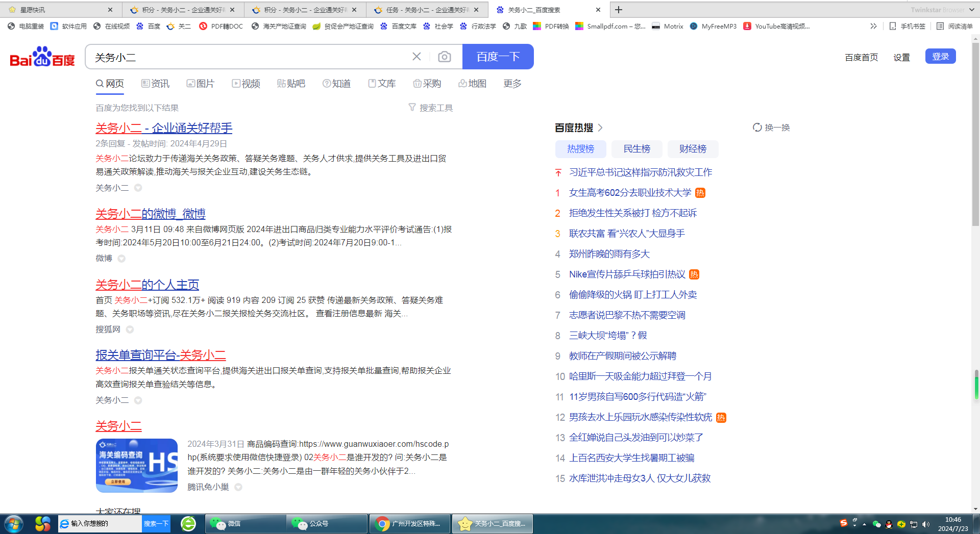
Task: Click taskbar 搜索一下 button
Action: pyautogui.click(x=156, y=524)
